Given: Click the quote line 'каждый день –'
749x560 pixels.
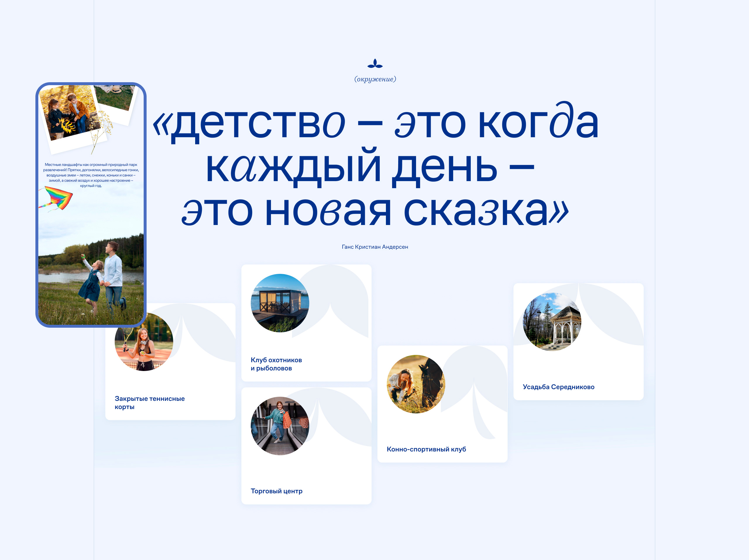Looking at the screenshot, I should pos(370,167).
